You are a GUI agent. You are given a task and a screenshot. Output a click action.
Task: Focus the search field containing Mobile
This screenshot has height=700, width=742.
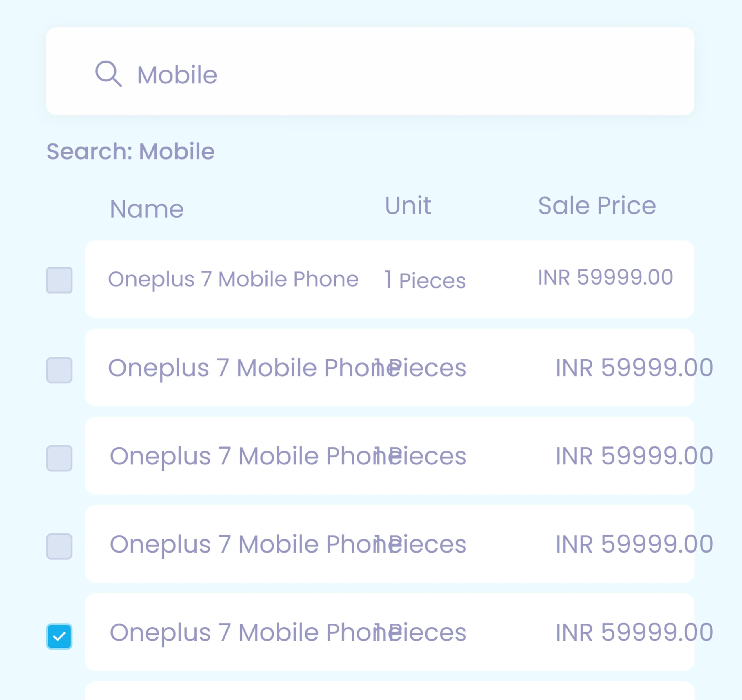click(370, 71)
